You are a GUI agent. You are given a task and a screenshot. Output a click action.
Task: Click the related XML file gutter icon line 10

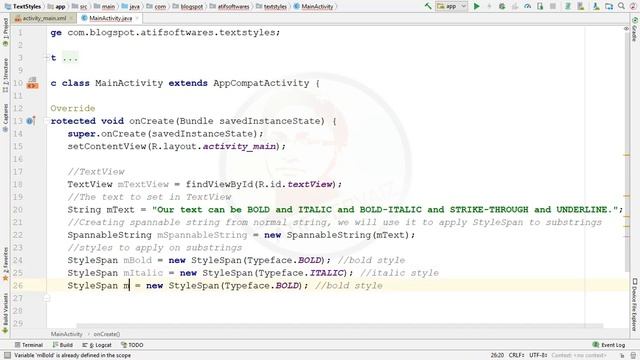coord(32,83)
